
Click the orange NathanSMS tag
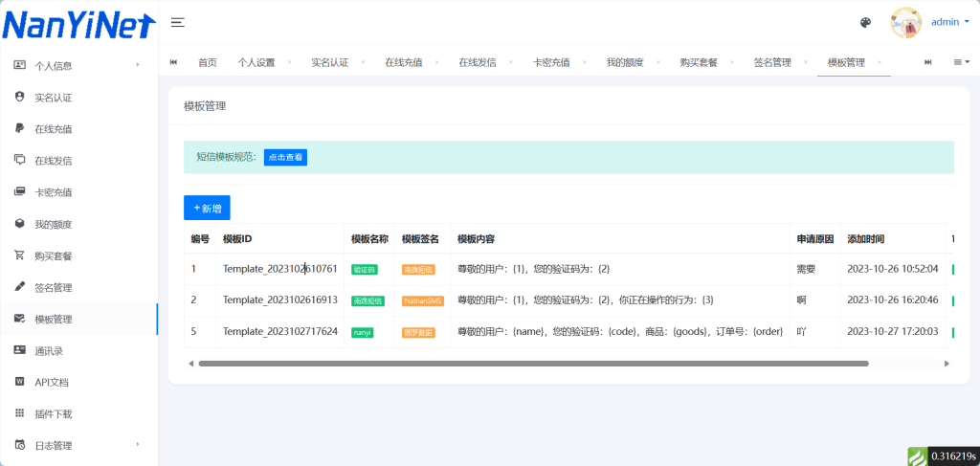tap(423, 301)
